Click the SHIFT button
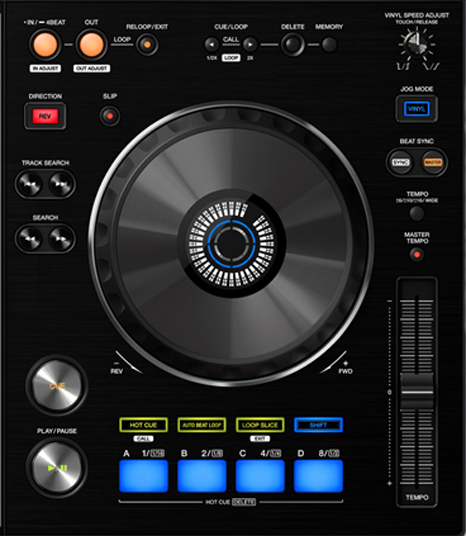466x536 pixels. coord(318,425)
